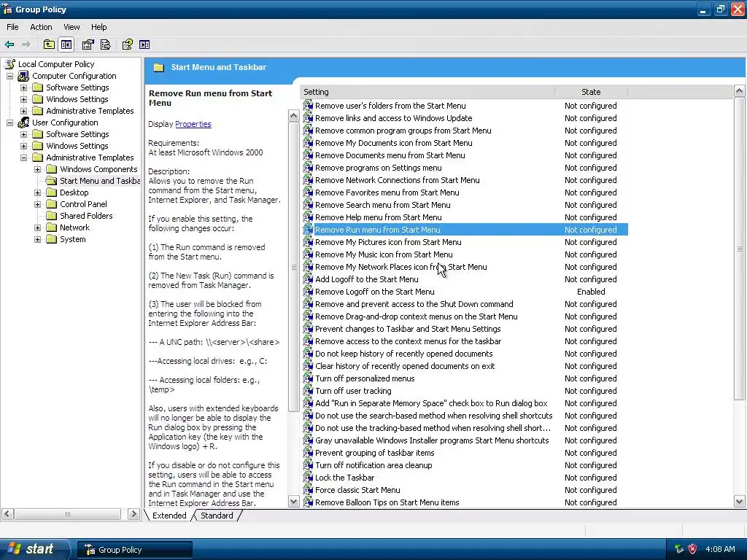The height and width of the screenshot is (560, 747).
Task: Collapse the Computer Configuration node
Action: [x=9, y=76]
